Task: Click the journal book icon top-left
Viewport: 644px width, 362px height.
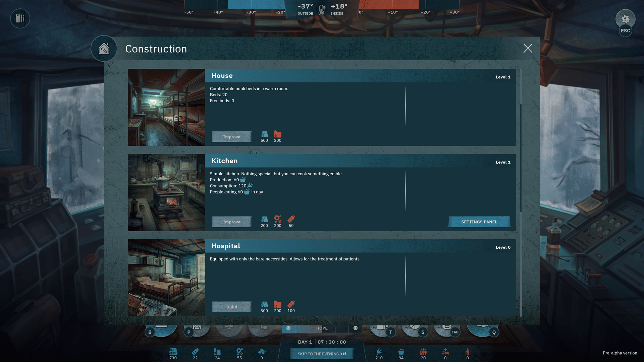Action: 20,18
